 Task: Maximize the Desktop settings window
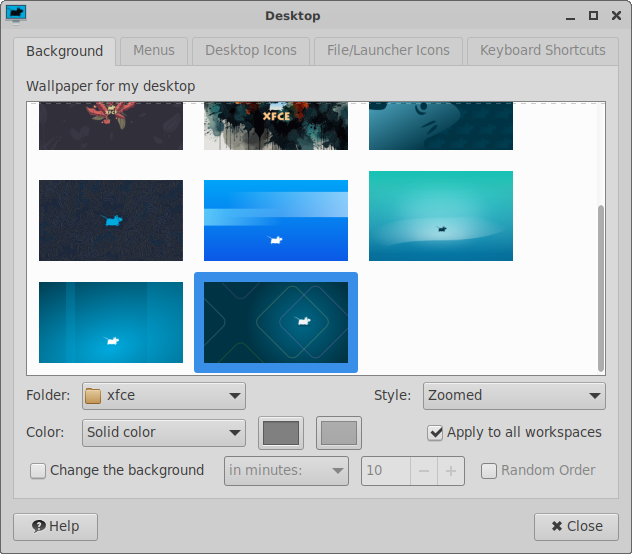pos(593,16)
